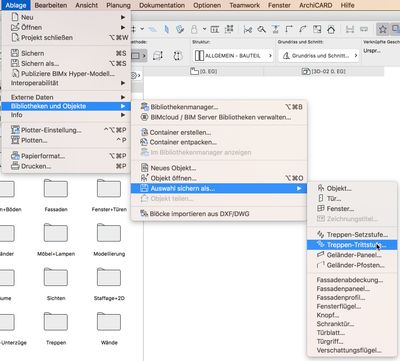400x361 pixels.
Task: Expand the Öffnen submenu
Action: click(66, 27)
